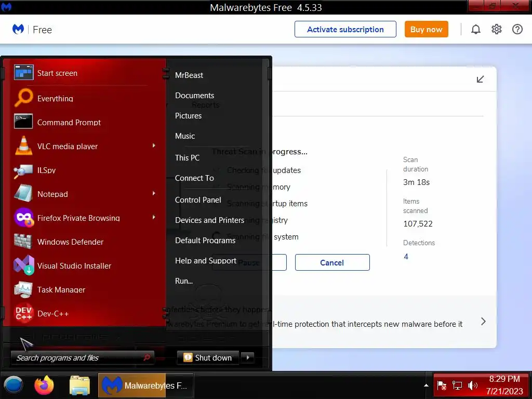Screen dimensions: 532x399
Task: Open Help and Support
Action: click(x=206, y=261)
